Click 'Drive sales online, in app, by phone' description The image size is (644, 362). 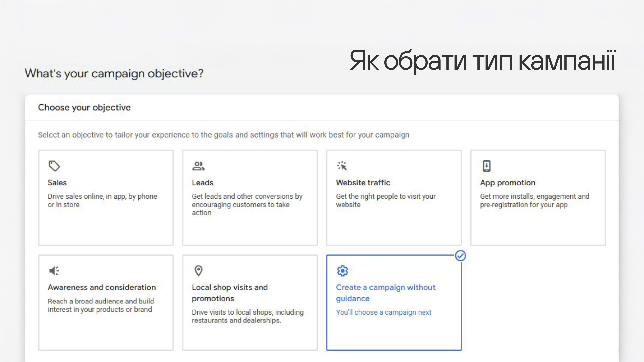[x=102, y=201]
